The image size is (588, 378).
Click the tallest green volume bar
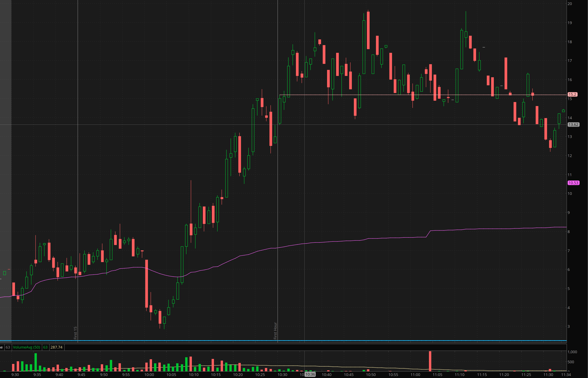coord(36,362)
